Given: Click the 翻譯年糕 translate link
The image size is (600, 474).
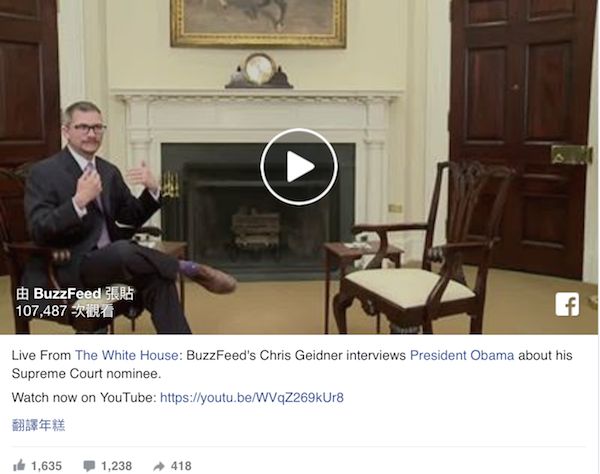Looking at the screenshot, I should [38, 425].
